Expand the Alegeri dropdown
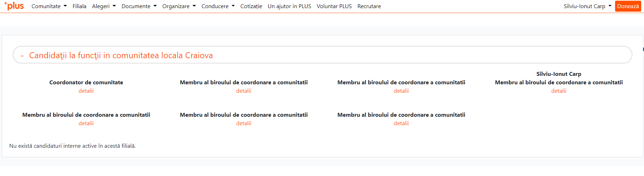Image resolution: width=644 pixels, height=176 pixels. tap(104, 6)
